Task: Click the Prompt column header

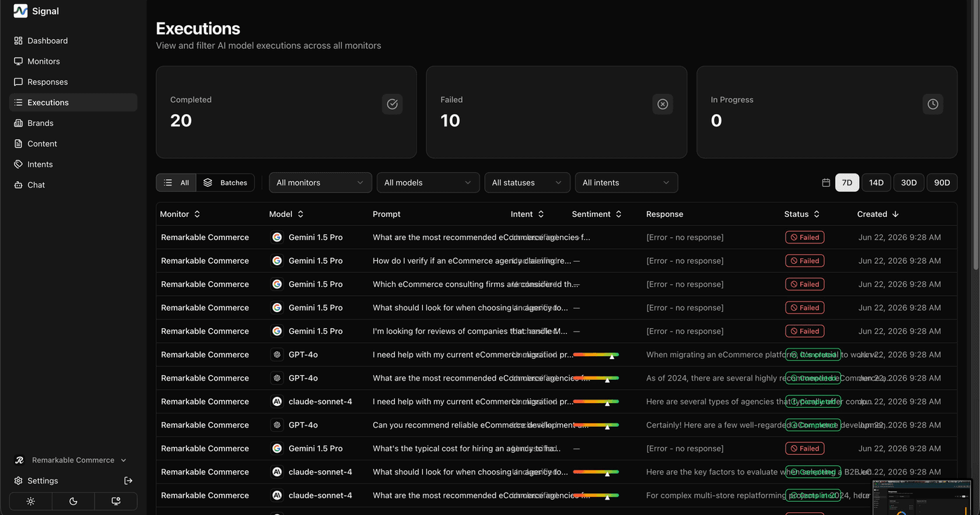Action: click(x=386, y=214)
